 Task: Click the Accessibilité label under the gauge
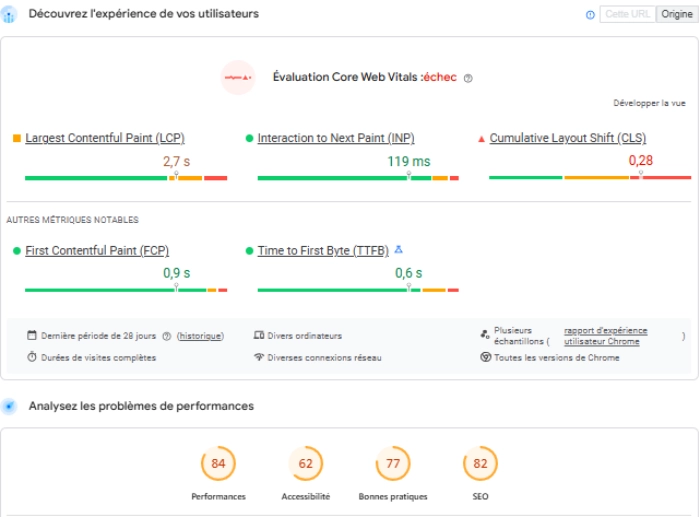point(305,496)
